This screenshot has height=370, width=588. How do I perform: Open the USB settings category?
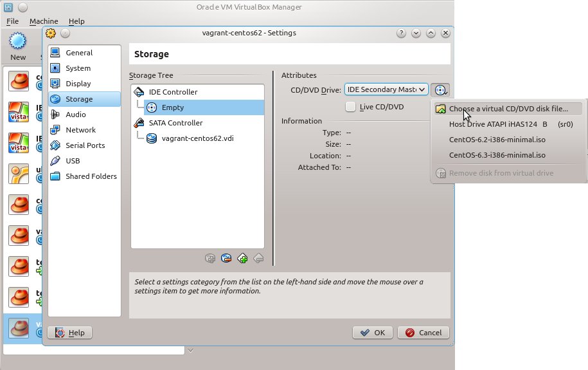click(84, 160)
